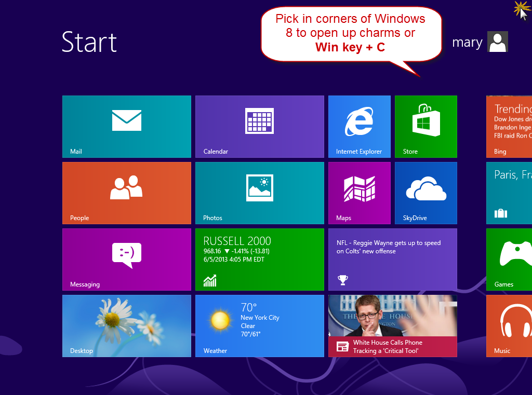Open the Maps folded-map icon
The height and width of the screenshot is (395, 532).
click(x=360, y=188)
